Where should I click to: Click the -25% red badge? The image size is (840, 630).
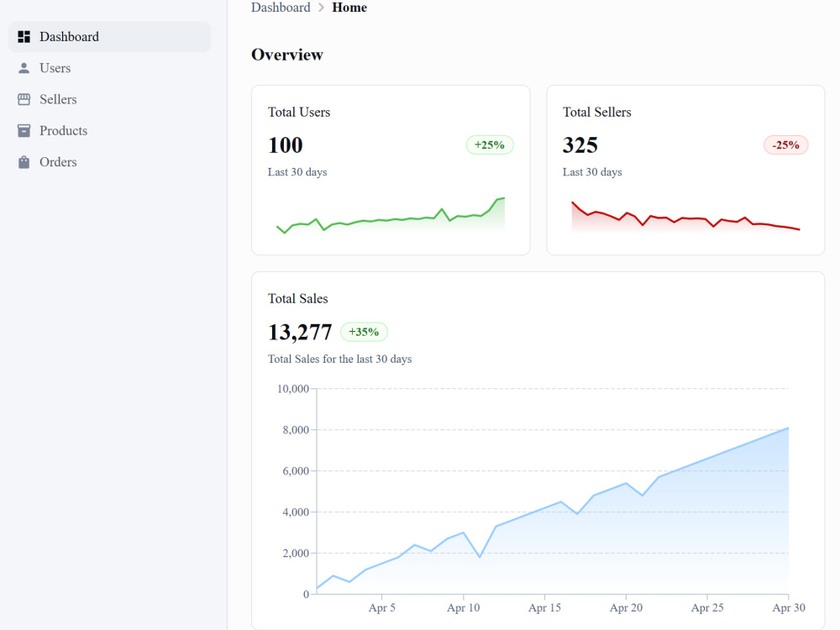pos(786,145)
